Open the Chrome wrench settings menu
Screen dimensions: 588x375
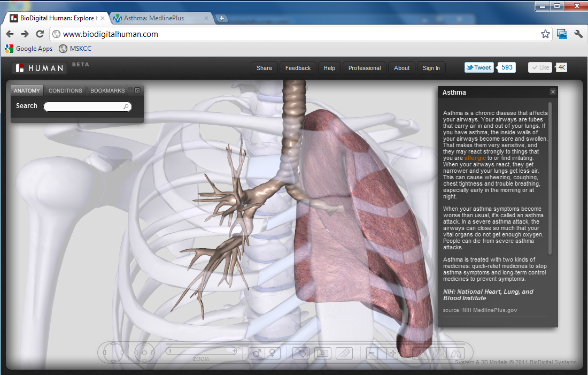578,34
